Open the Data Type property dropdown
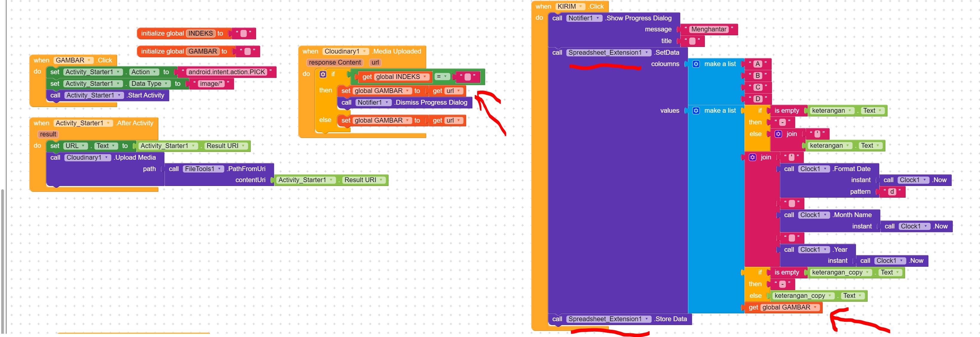980x337 pixels. [166, 84]
